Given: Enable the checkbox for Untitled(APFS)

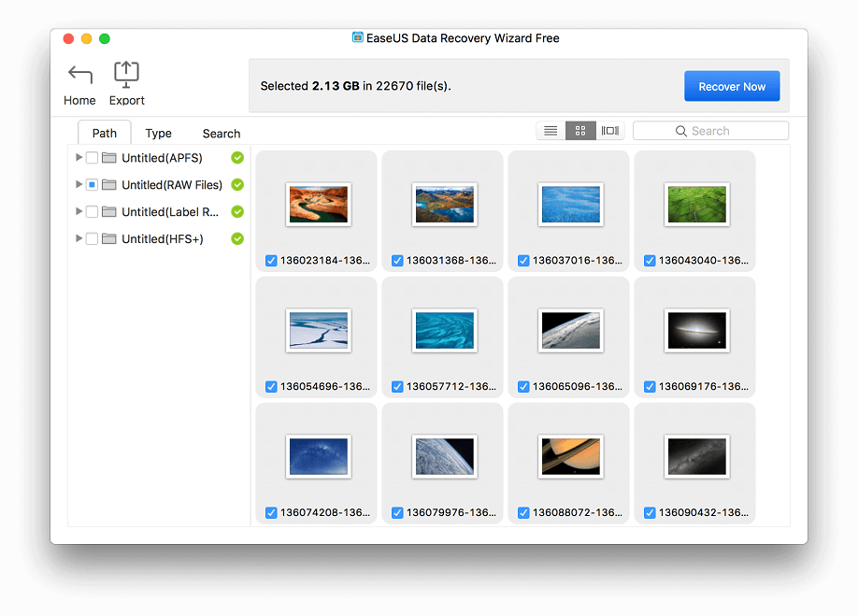Looking at the screenshot, I should coord(92,157).
